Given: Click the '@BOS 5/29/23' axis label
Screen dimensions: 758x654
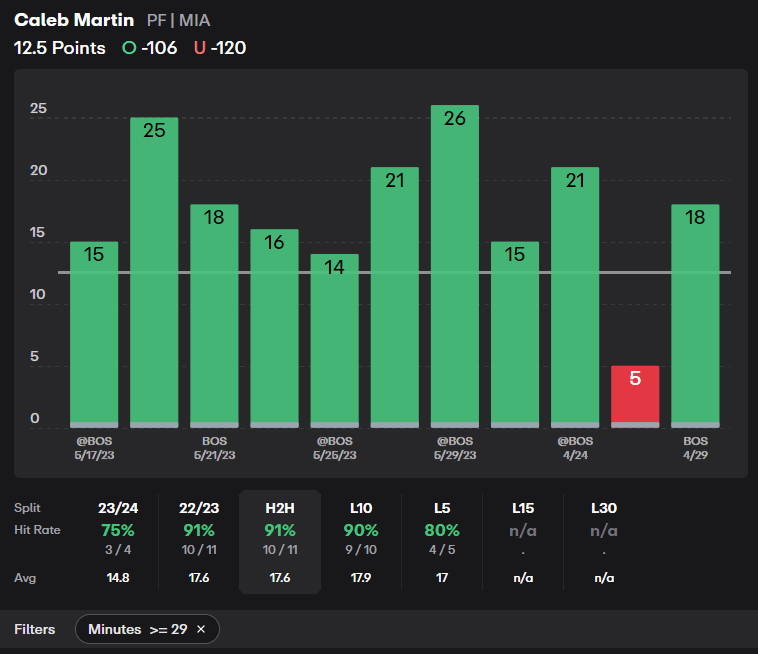Looking at the screenshot, I should pyautogui.click(x=455, y=448).
